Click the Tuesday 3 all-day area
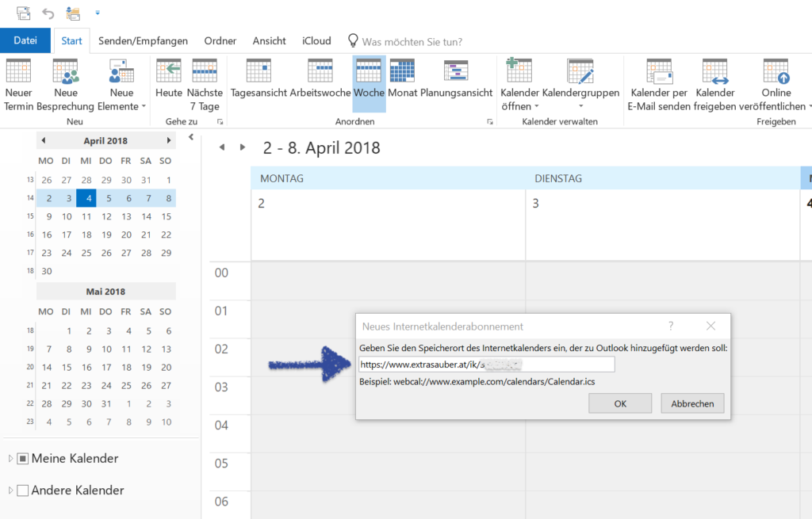The height and width of the screenshot is (519, 812). point(663,225)
